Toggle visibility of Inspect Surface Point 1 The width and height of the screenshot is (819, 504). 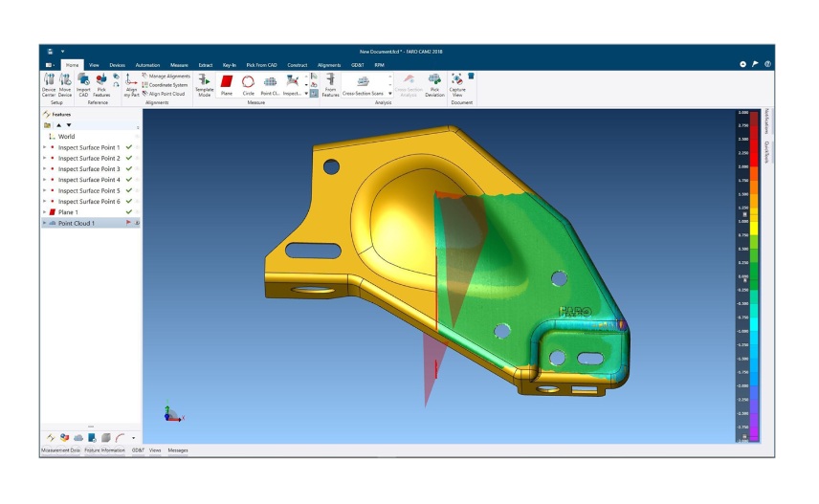pos(138,147)
